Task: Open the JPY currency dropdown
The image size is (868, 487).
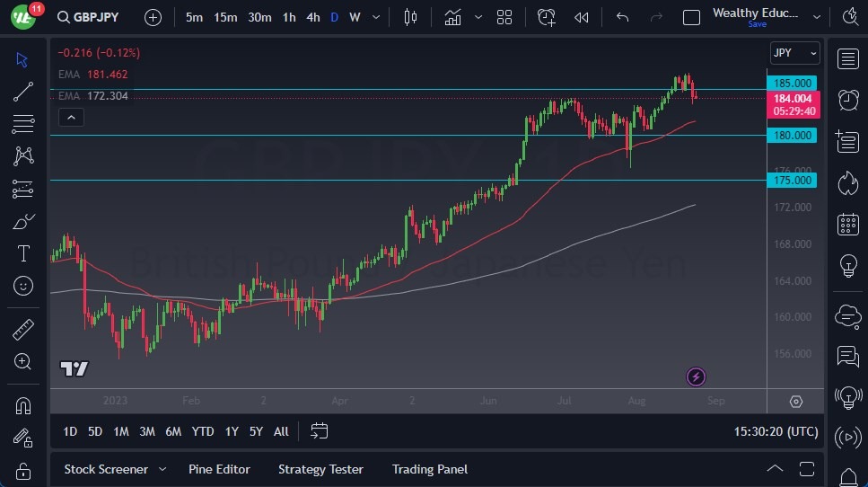Action: click(795, 53)
